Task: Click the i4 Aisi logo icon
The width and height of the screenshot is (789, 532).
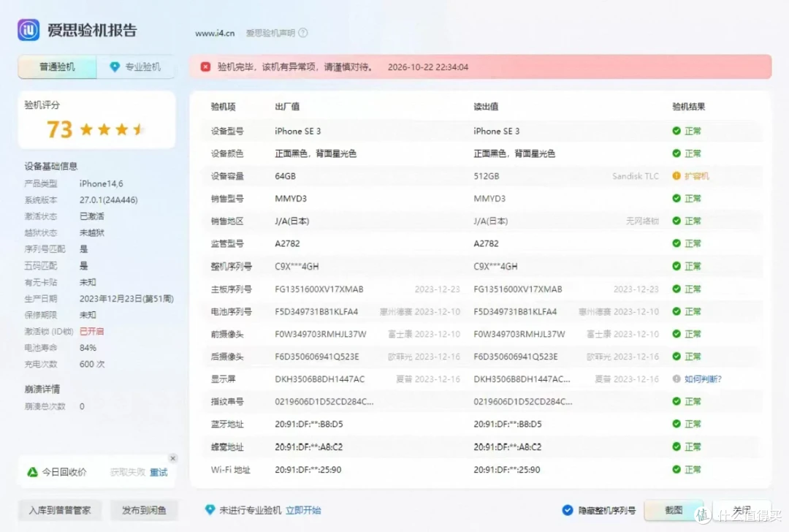Action: [x=28, y=30]
